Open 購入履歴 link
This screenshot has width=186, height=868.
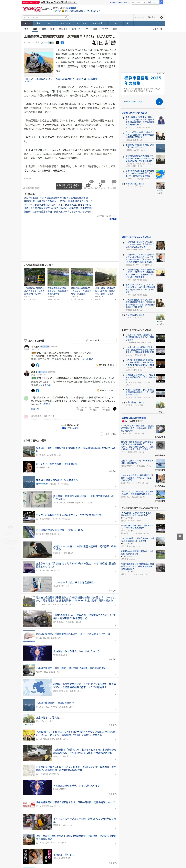pos(152,18)
